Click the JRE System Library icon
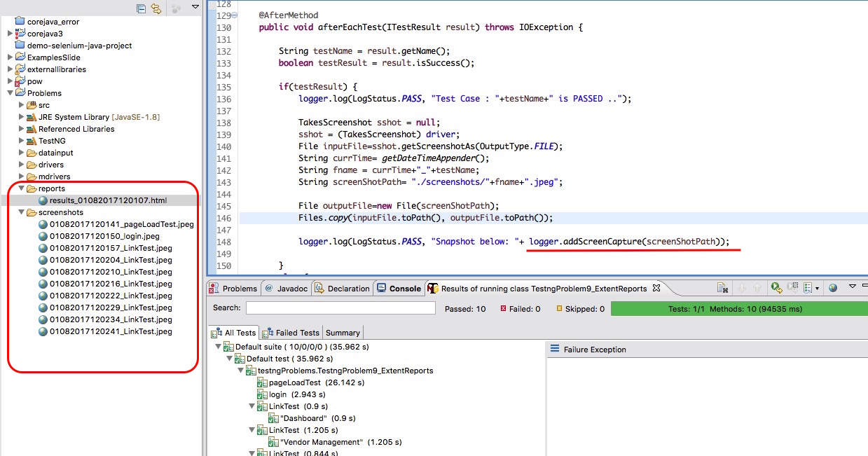This screenshot has width=868, height=456. (32, 117)
